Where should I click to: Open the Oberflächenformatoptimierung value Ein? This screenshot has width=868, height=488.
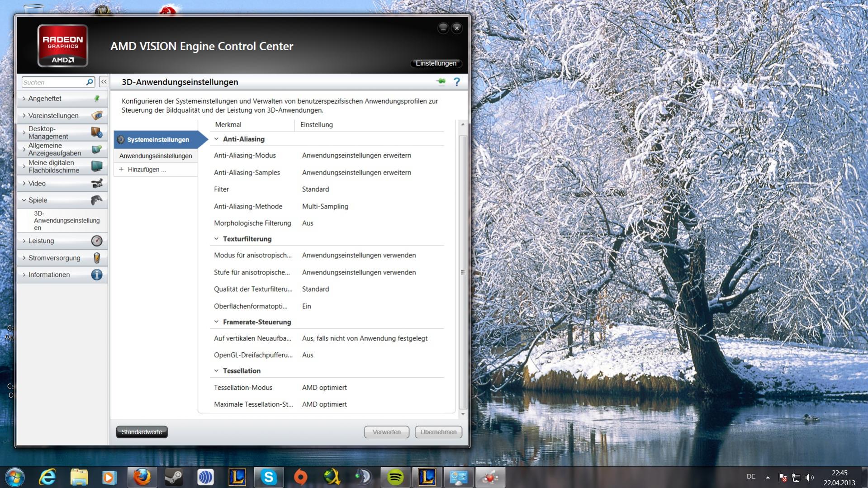click(x=307, y=306)
